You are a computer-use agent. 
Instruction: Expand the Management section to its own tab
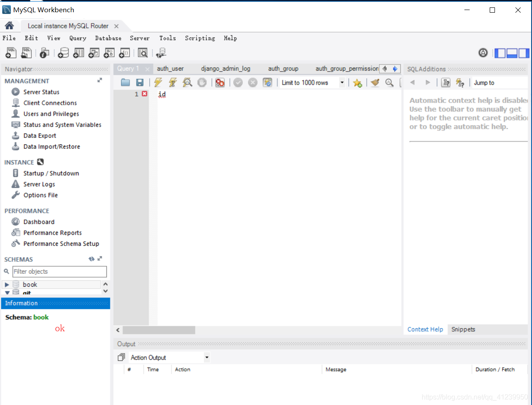100,80
